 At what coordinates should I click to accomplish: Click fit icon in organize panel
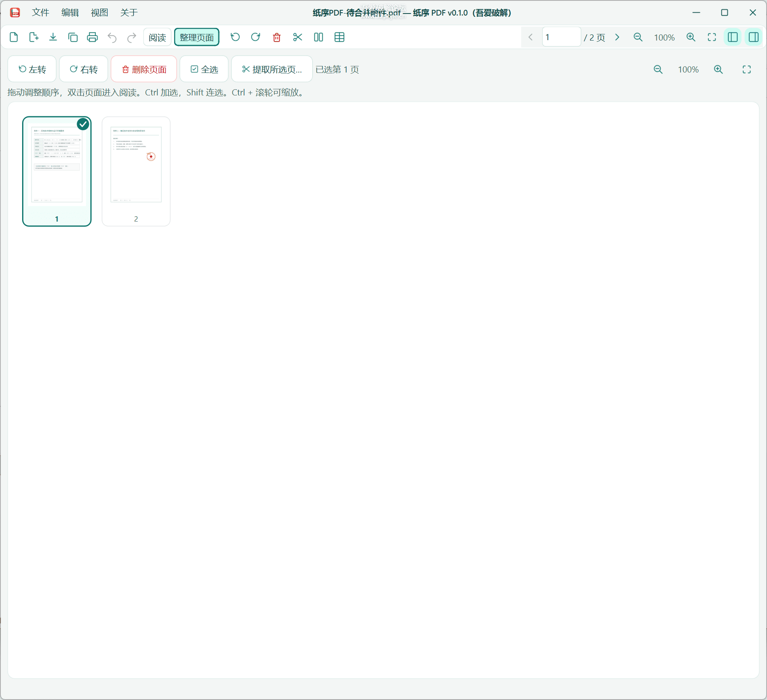(747, 70)
